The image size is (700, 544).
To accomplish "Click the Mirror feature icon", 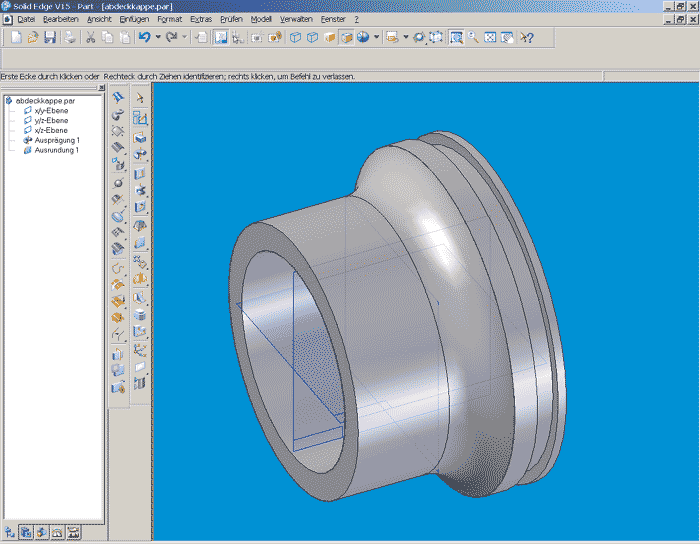I will pyautogui.click(x=140, y=279).
